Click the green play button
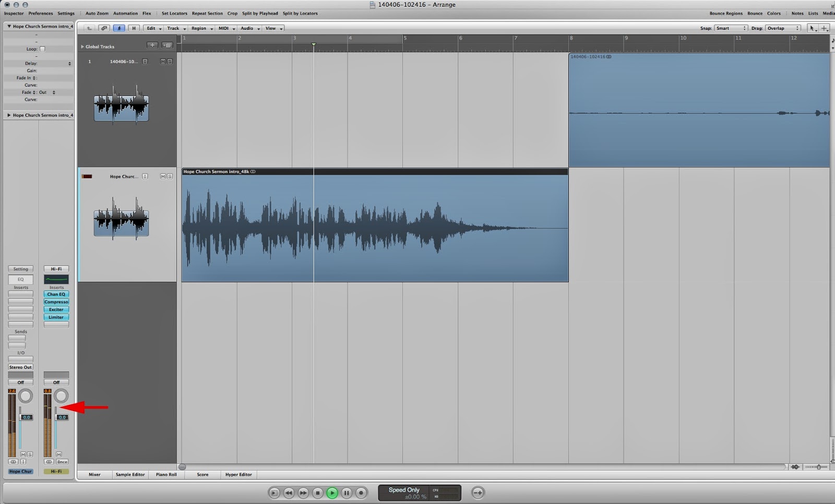The width and height of the screenshot is (835, 504). (x=332, y=493)
